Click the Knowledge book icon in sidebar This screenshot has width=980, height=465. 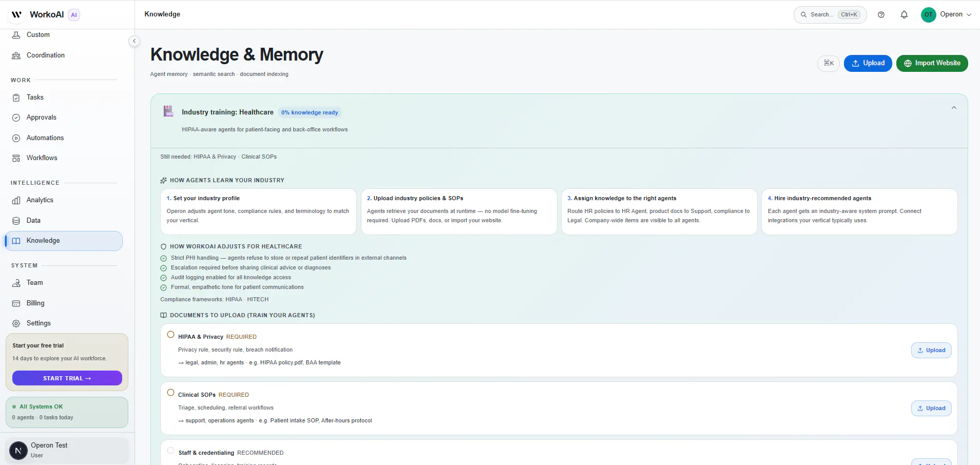[16, 241]
